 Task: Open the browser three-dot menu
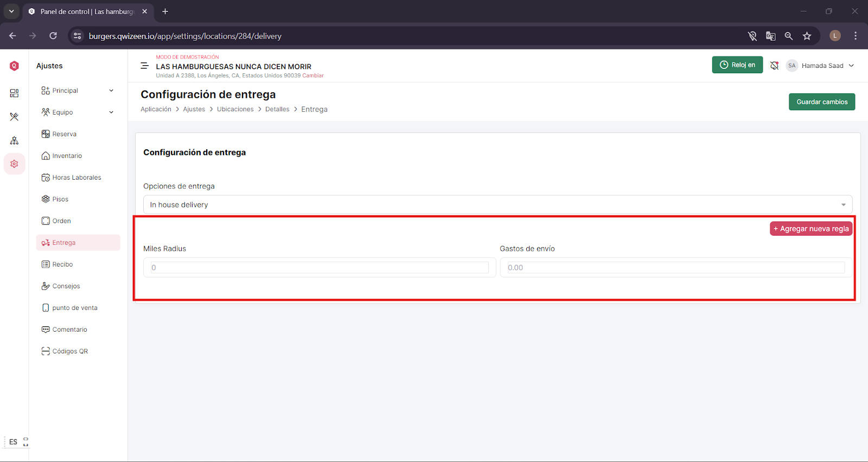point(856,36)
